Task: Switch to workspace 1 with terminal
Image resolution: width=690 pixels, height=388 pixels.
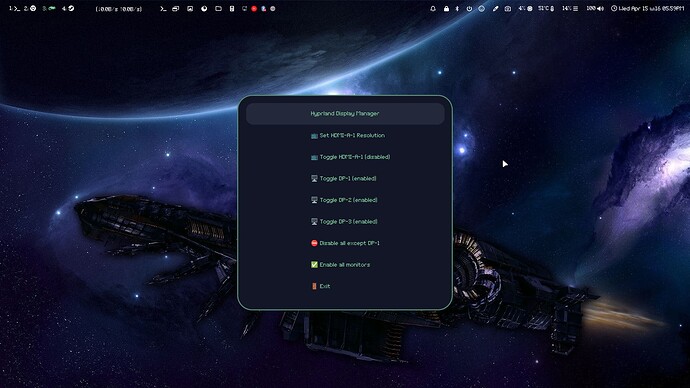Action: (x=14, y=8)
